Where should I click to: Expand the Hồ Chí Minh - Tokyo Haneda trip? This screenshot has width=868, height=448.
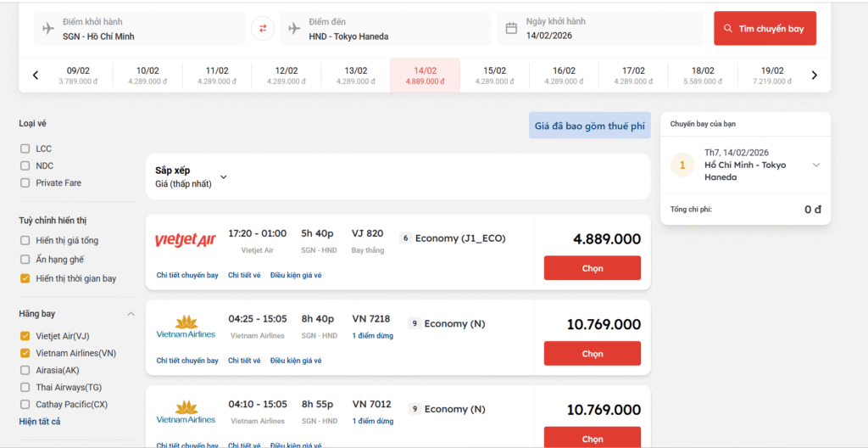pyautogui.click(x=816, y=165)
